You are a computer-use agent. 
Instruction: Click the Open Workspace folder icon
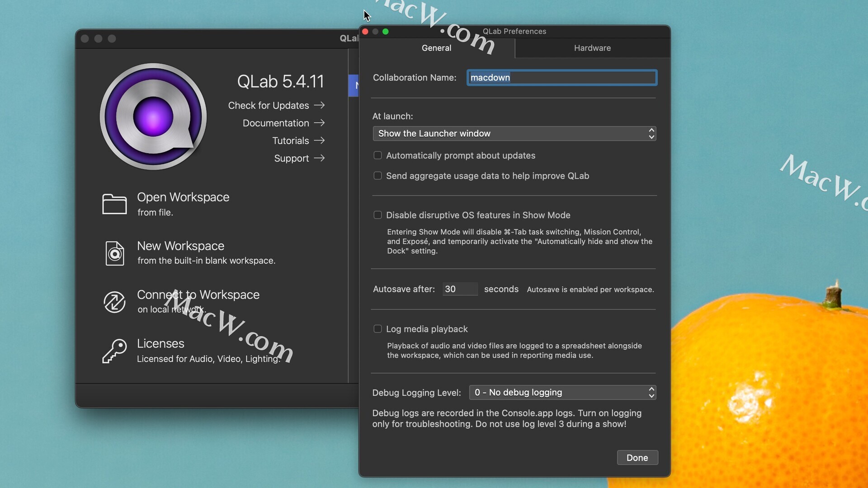point(114,204)
